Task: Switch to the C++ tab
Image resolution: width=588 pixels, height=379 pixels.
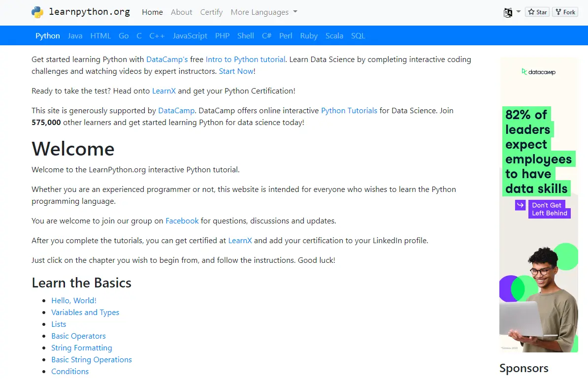Action: click(x=157, y=35)
